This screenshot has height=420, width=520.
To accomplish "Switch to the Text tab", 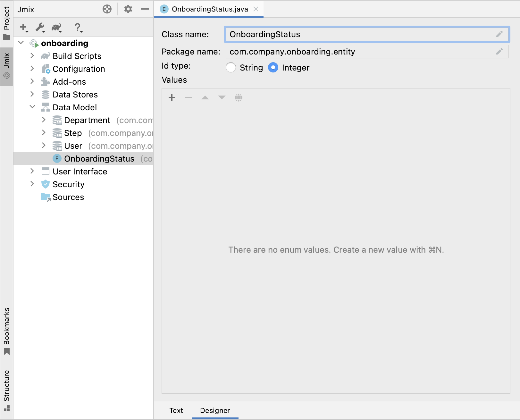I will (176, 410).
